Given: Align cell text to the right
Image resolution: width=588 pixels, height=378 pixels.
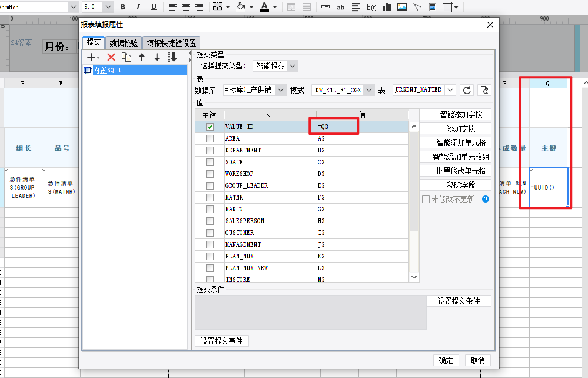Looking at the screenshot, I should (x=199, y=6).
